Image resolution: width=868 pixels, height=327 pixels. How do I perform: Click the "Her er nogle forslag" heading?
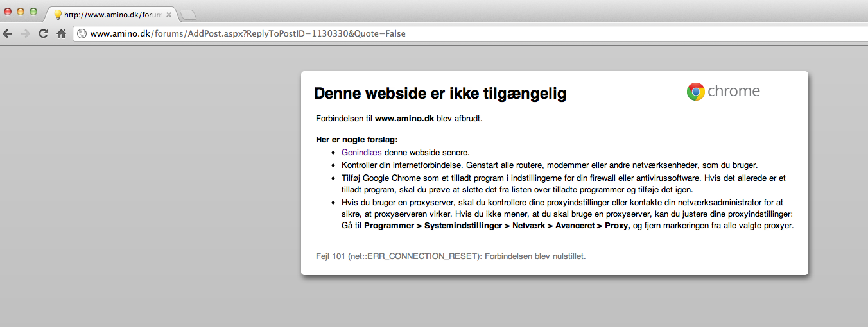356,139
